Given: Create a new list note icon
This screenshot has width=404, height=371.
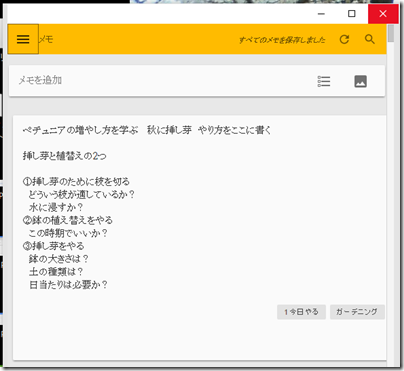Looking at the screenshot, I should (x=324, y=81).
